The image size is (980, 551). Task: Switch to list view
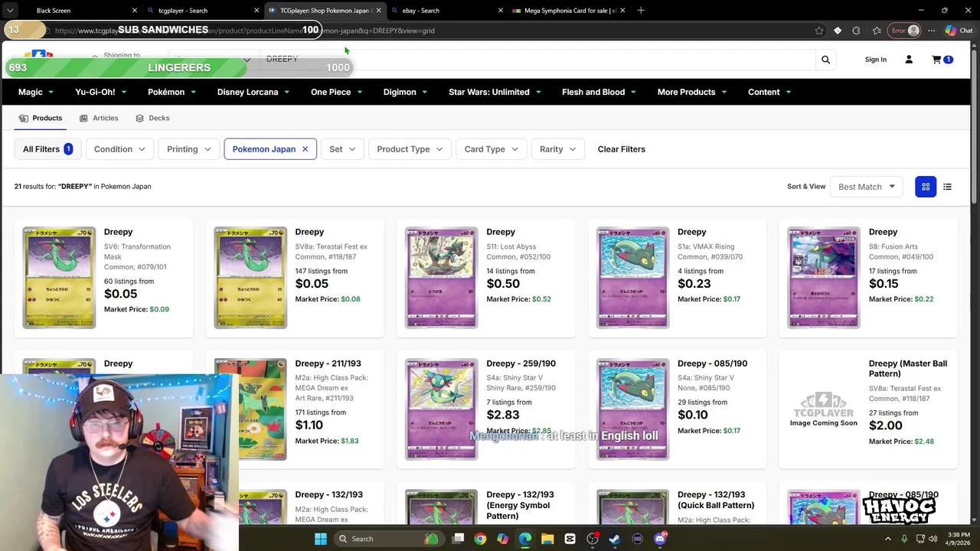(947, 187)
